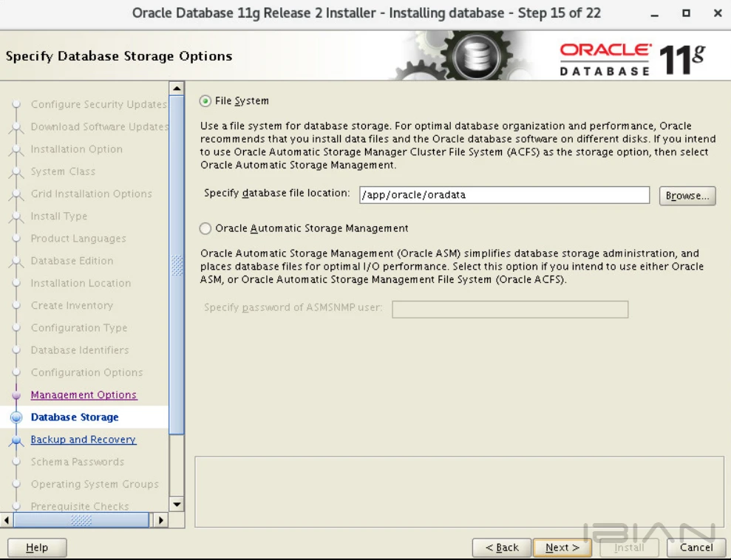The width and height of the screenshot is (731, 560).
Task: Click the Download Software Updates step
Action: [x=99, y=127]
